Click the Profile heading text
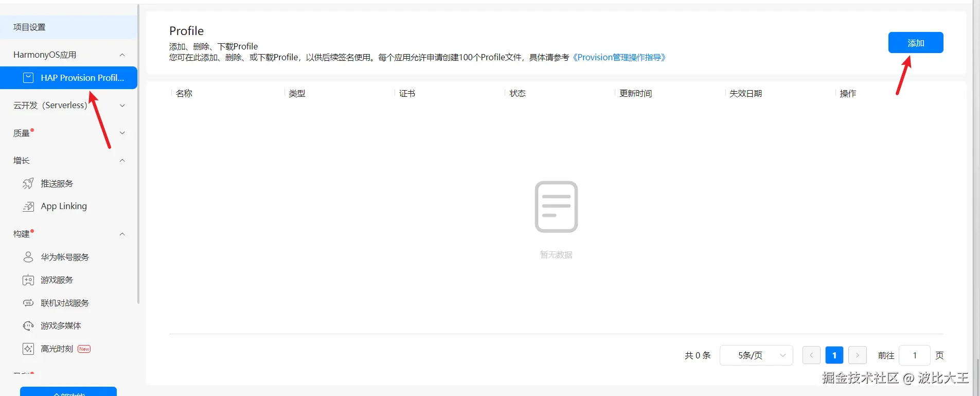Image resolution: width=980 pixels, height=396 pixels. (186, 31)
